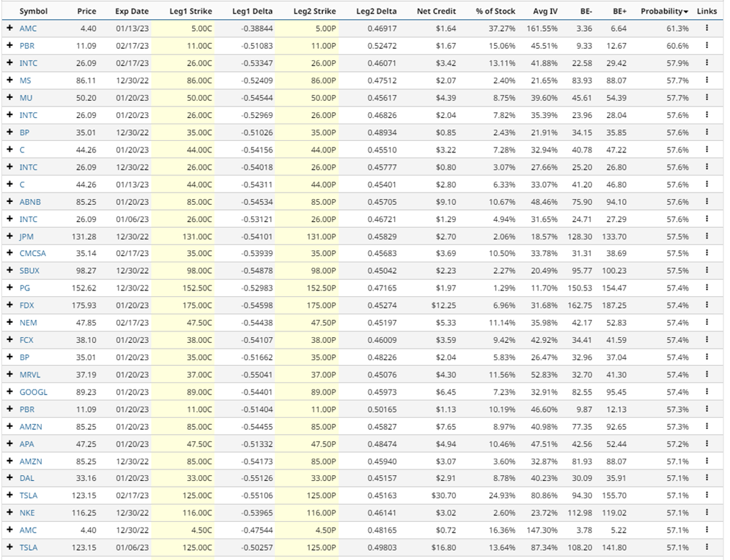This screenshot has width=730, height=560.
Task: Open links menu for BP 12/30/22 row
Action: pyautogui.click(x=707, y=132)
